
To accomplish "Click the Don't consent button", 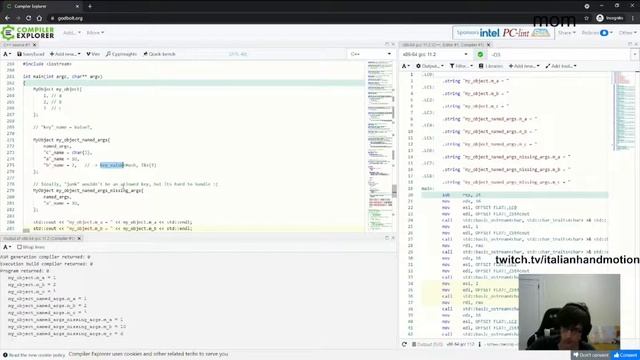I will coord(591,355).
